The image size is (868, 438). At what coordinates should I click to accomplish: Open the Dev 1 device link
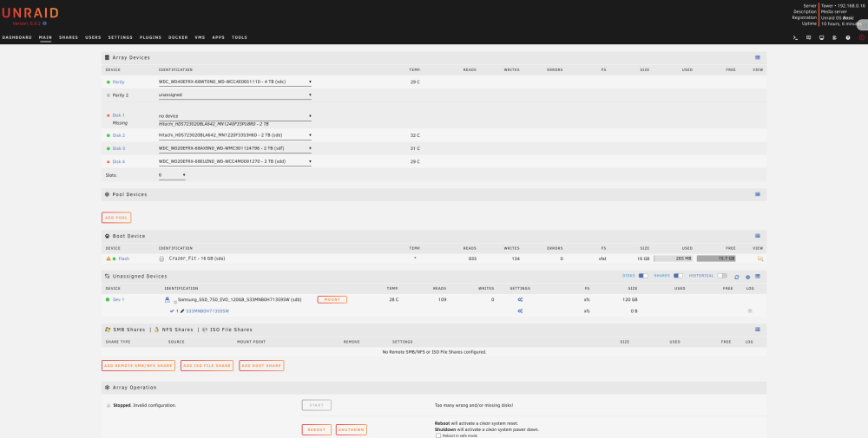coord(118,300)
